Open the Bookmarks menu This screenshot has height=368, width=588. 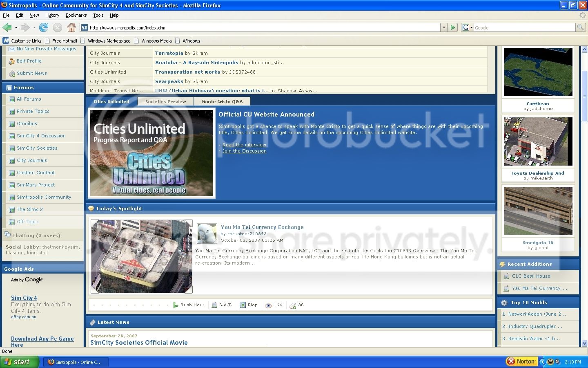(76, 15)
